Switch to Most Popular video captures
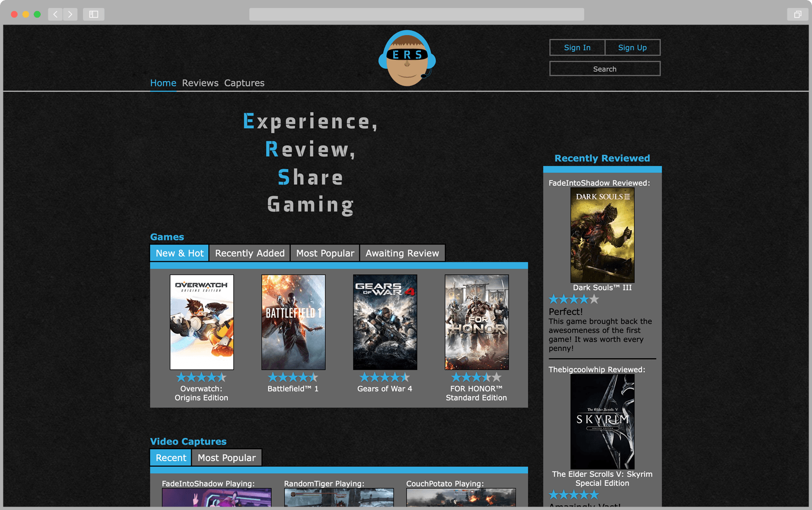This screenshot has width=812, height=510. [x=227, y=457]
